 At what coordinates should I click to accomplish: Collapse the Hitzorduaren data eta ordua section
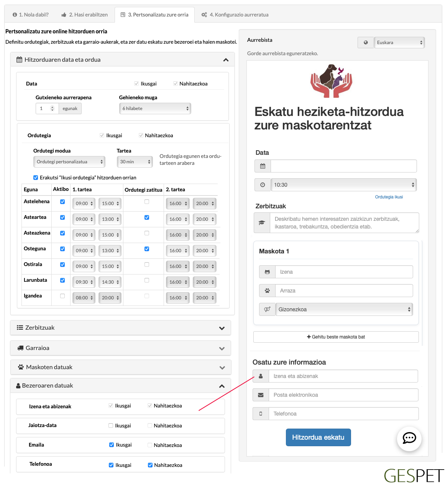(x=226, y=60)
